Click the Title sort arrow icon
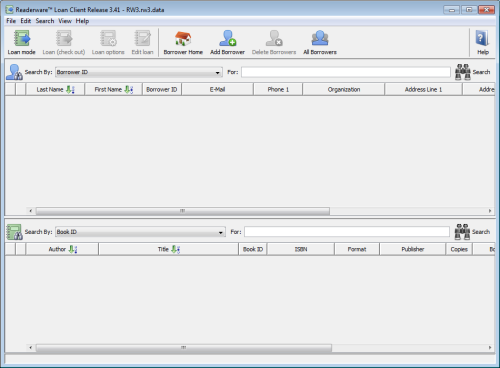Image resolution: width=500 pixels, height=368 pixels. pyautogui.click(x=176, y=249)
